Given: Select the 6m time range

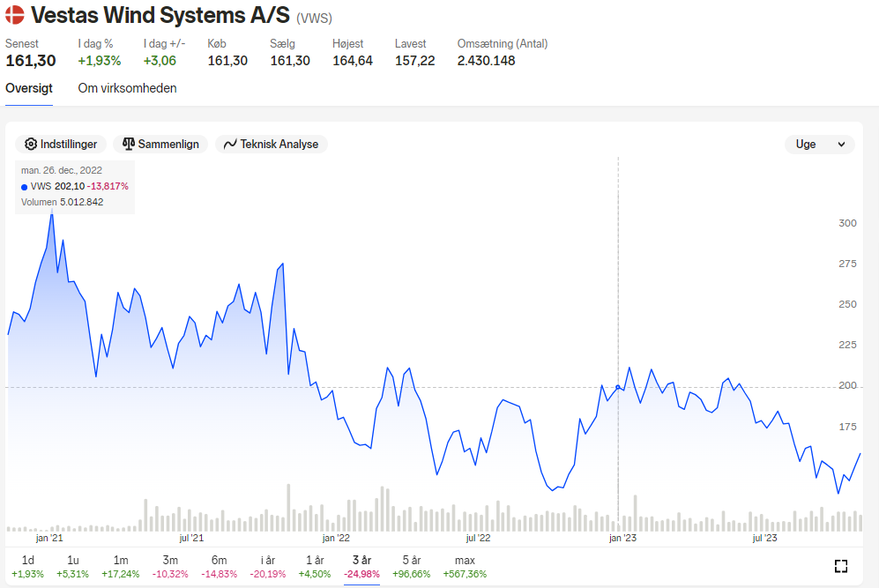Looking at the screenshot, I should [x=220, y=567].
